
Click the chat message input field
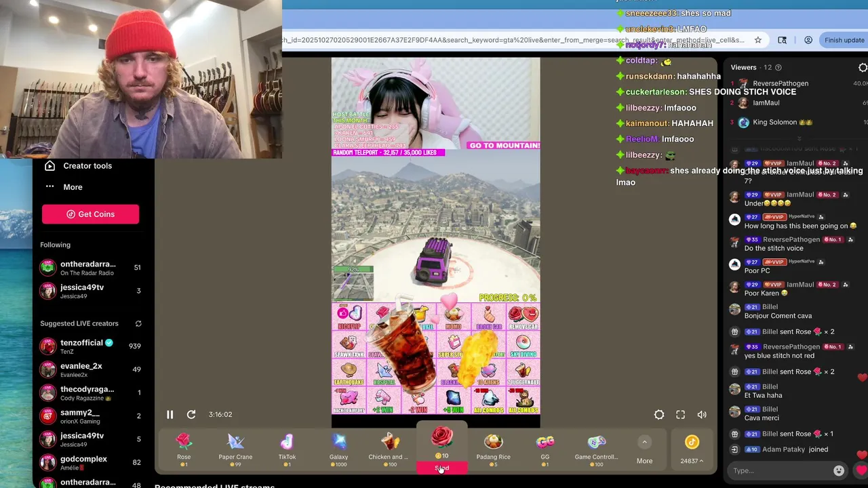coord(780,470)
